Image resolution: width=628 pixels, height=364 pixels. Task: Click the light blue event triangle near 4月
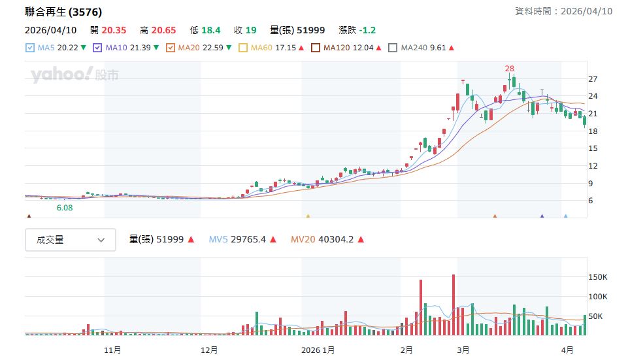coord(566,216)
